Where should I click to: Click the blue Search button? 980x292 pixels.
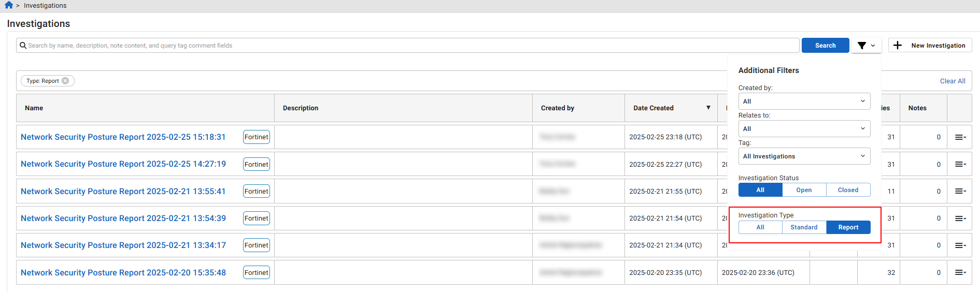tap(825, 46)
